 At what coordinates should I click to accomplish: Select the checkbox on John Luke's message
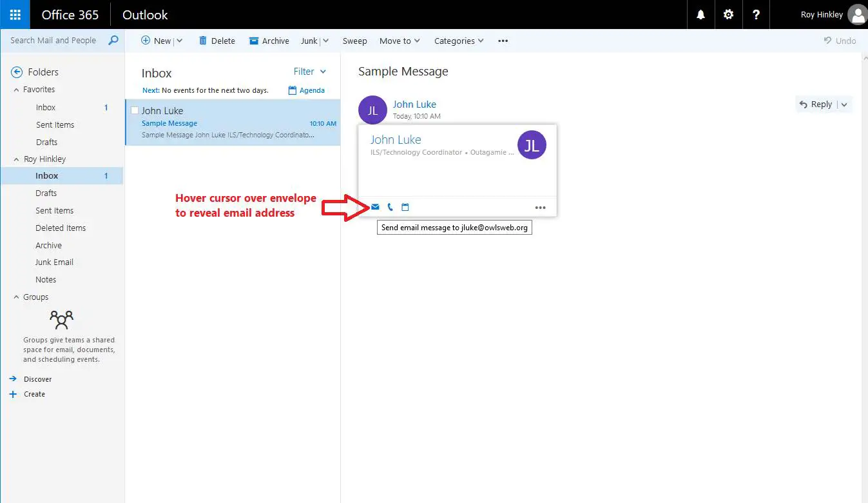coord(134,110)
